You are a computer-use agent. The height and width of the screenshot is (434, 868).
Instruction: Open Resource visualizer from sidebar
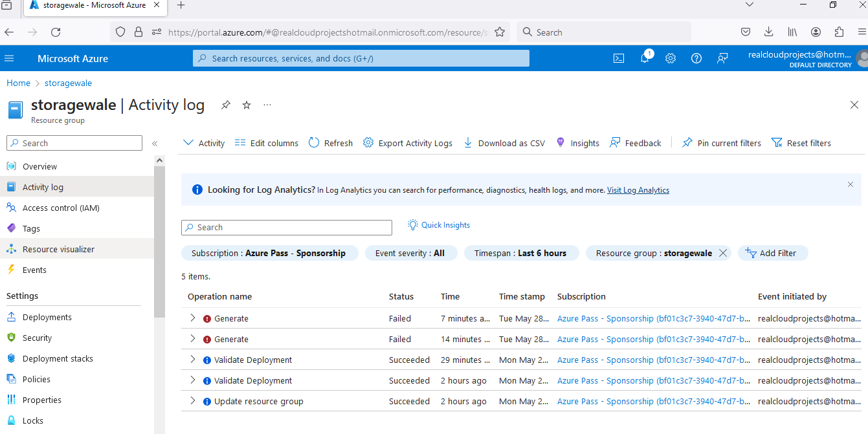click(58, 249)
